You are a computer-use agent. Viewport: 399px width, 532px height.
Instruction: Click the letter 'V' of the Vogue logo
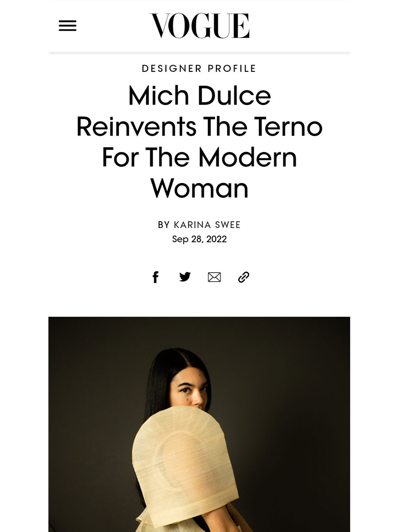[x=160, y=26]
